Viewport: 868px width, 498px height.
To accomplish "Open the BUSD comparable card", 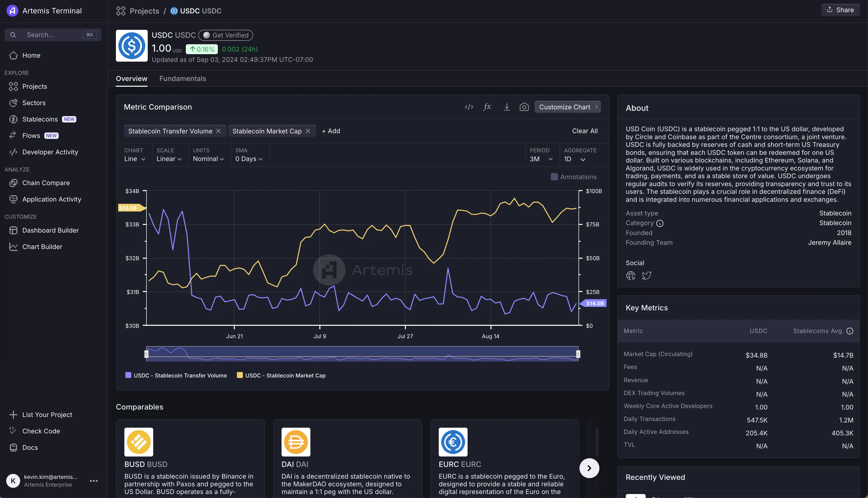I will coord(190,459).
